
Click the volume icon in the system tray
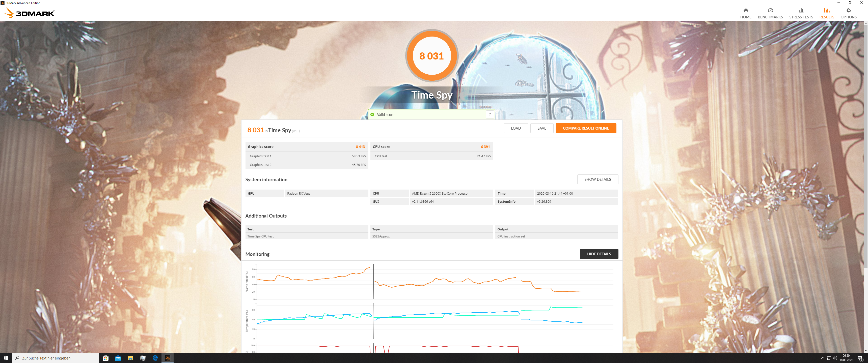835,358
